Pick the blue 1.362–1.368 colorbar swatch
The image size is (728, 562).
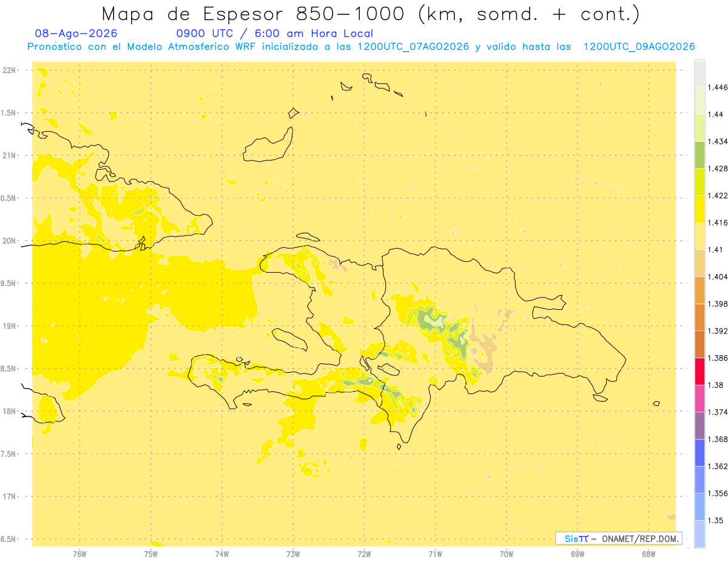[x=699, y=452]
